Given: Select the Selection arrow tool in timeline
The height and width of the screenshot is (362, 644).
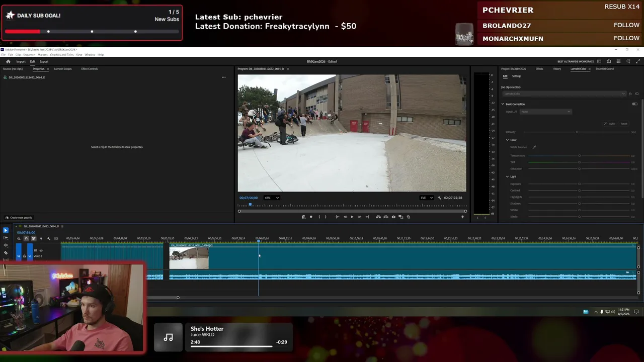Looking at the screenshot, I should [x=6, y=230].
